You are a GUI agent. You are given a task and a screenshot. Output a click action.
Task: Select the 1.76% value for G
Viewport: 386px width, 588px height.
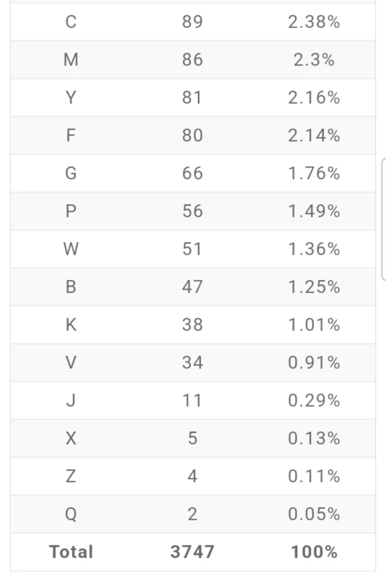click(x=314, y=173)
